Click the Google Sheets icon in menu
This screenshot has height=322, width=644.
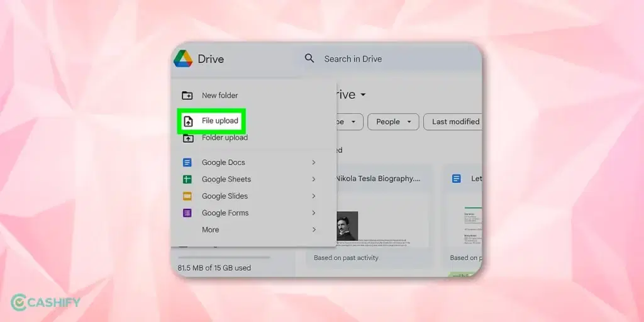tap(187, 179)
